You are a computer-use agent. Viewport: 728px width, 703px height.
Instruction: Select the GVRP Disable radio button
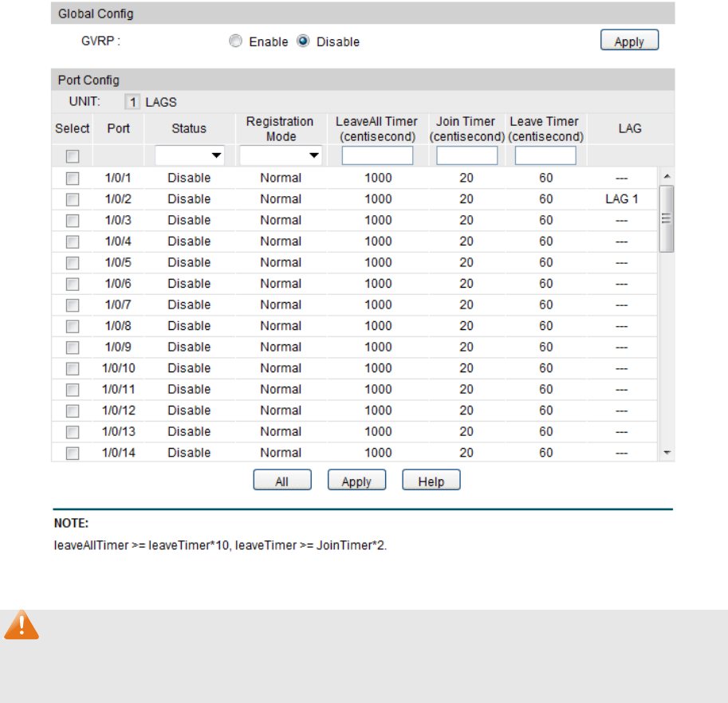point(303,41)
